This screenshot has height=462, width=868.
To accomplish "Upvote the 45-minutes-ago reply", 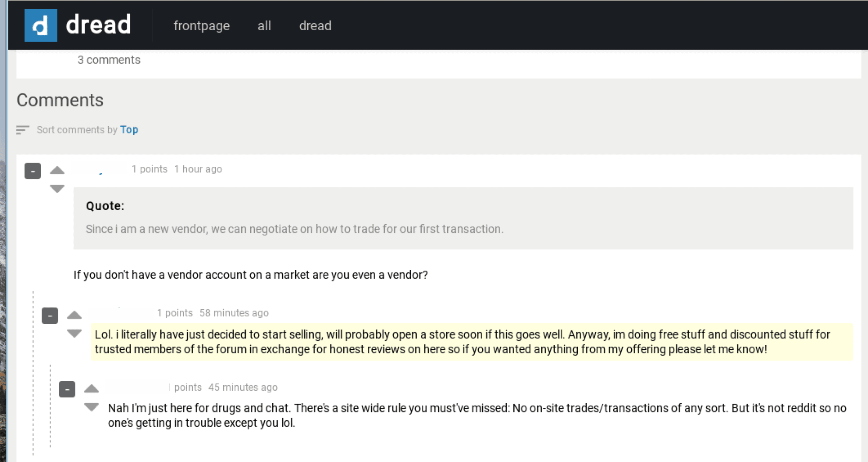I will pyautogui.click(x=92, y=389).
